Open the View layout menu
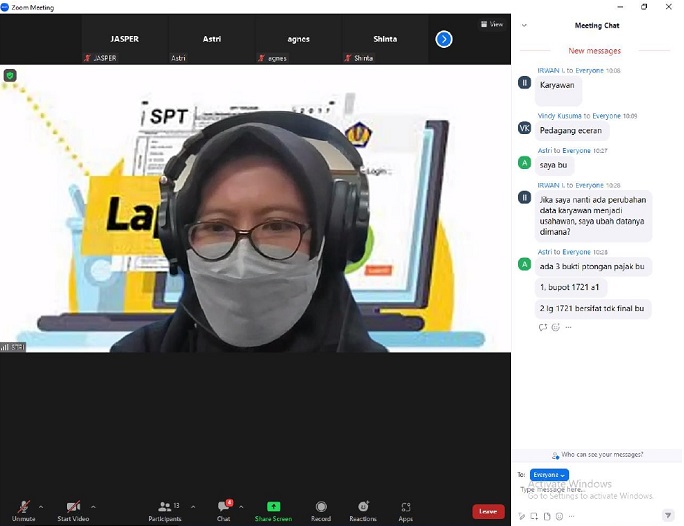This screenshot has width=684, height=526. (x=491, y=24)
